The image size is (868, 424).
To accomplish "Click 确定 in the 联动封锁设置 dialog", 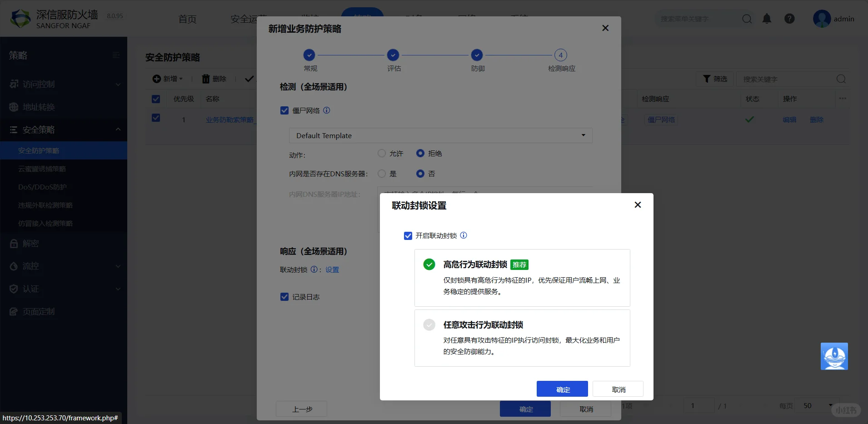I will 562,389.
